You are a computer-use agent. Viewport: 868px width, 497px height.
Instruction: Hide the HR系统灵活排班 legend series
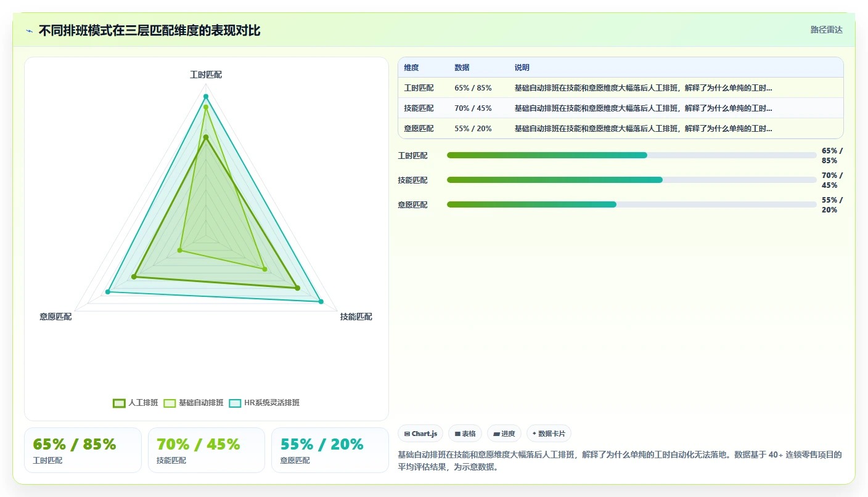[264, 403]
